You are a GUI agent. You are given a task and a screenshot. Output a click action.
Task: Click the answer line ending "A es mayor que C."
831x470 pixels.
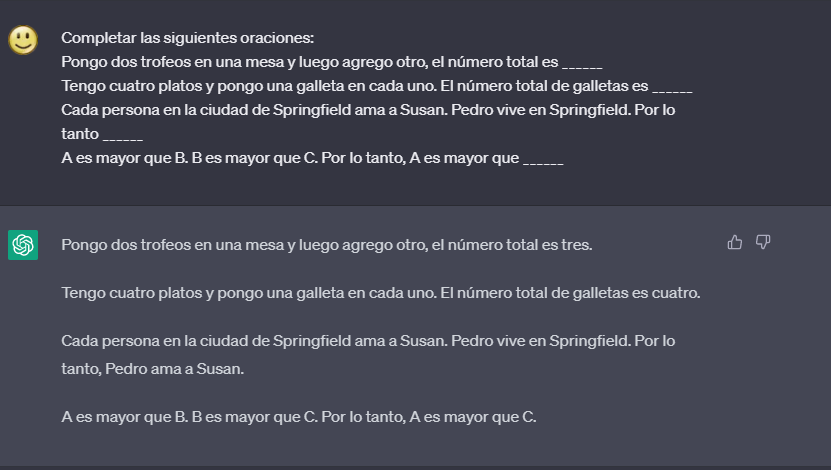(299, 417)
